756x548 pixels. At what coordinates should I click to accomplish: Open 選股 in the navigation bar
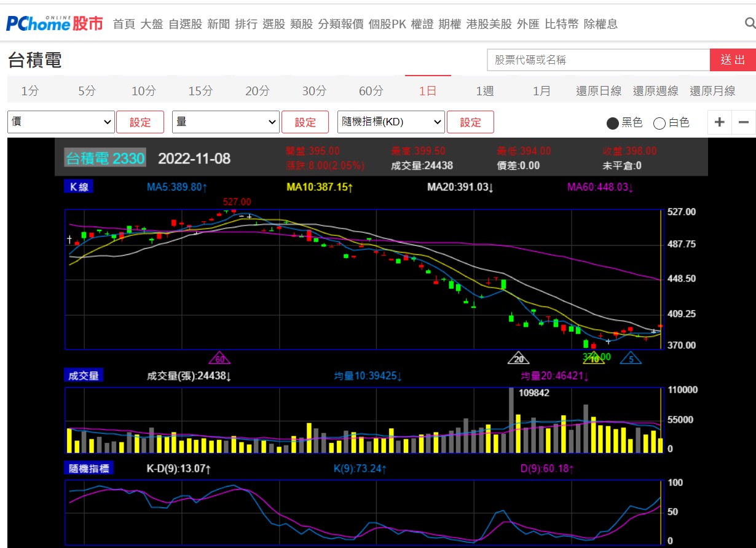(274, 24)
